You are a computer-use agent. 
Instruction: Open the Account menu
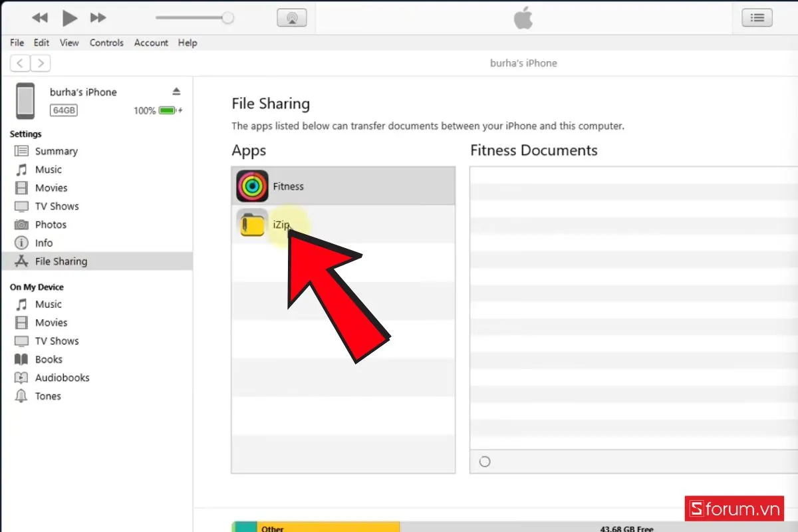[151, 43]
